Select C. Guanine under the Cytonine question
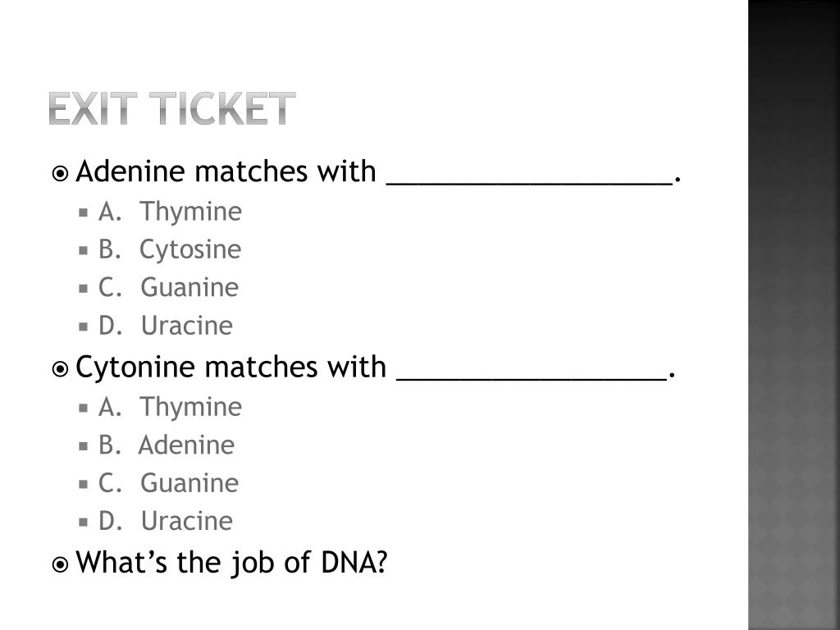The image size is (840, 630). pos(168,483)
